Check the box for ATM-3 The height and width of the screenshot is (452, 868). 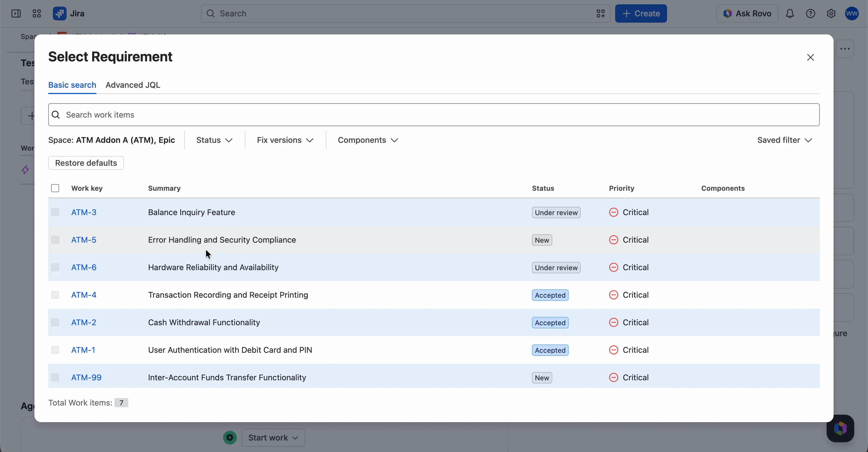55,212
